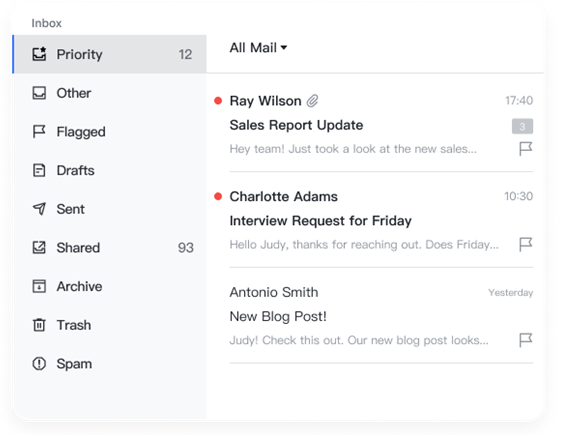
Task: Switch to the Sent folder
Action: click(109, 209)
